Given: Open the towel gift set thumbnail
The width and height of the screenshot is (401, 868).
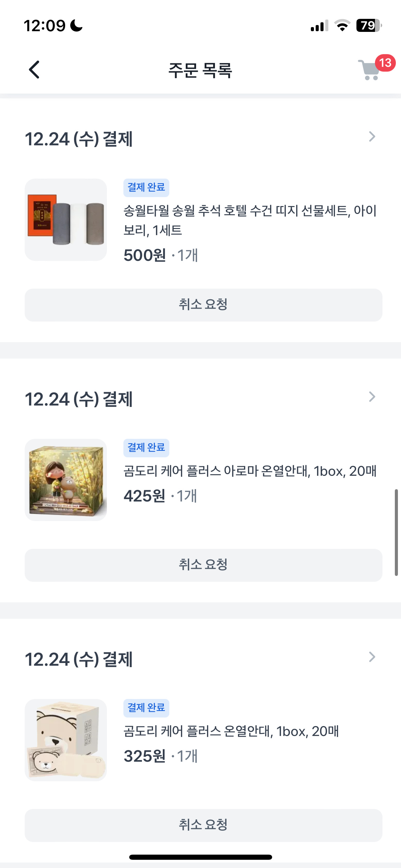Looking at the screenshot, I should pos(66,220).
